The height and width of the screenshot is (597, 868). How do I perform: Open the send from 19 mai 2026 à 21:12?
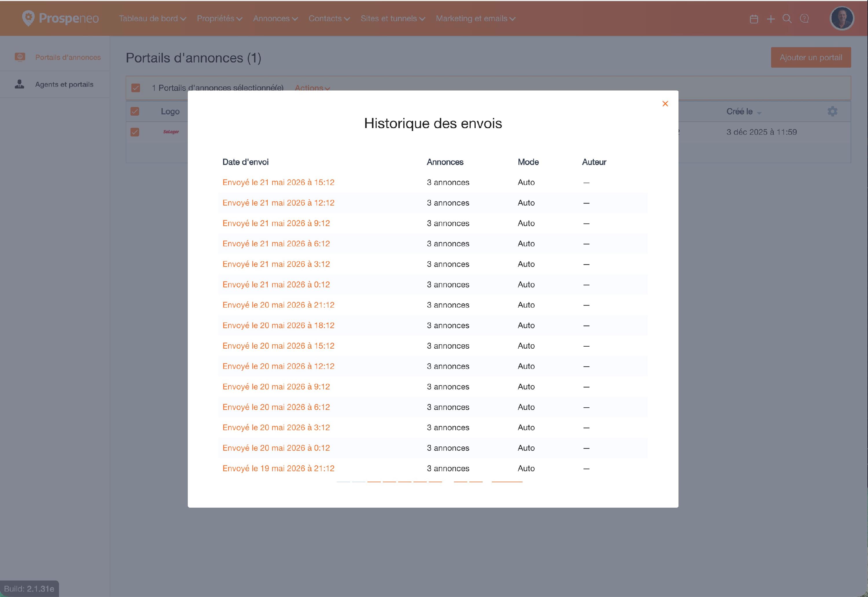pos(278,468)
